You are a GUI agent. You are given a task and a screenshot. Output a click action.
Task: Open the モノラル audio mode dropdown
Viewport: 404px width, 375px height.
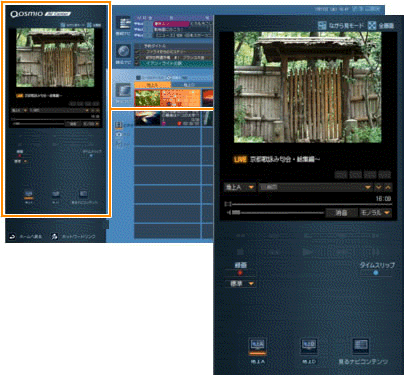375,212
